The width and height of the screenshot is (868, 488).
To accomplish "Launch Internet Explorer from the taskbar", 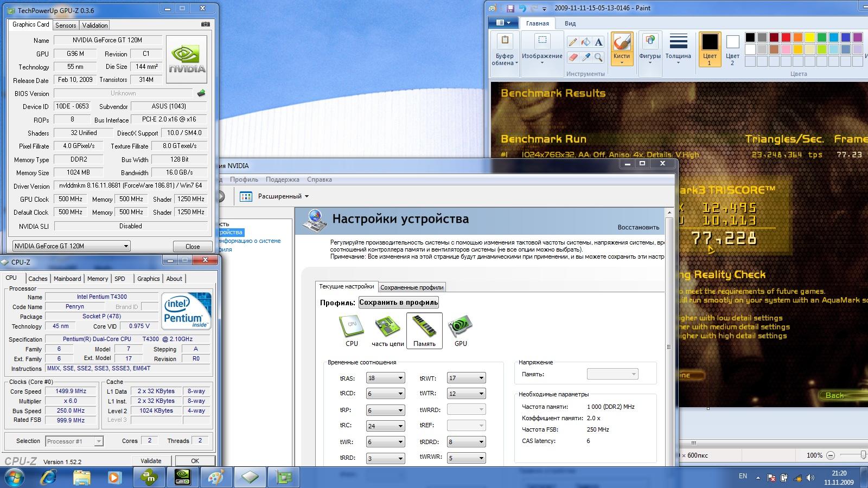I will (49, 478).
